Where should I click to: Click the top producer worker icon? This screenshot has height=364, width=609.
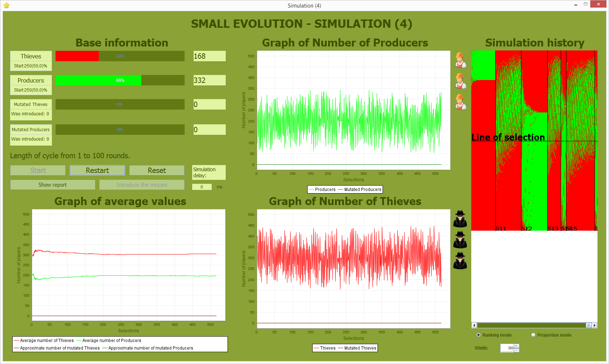click(460, 60)
